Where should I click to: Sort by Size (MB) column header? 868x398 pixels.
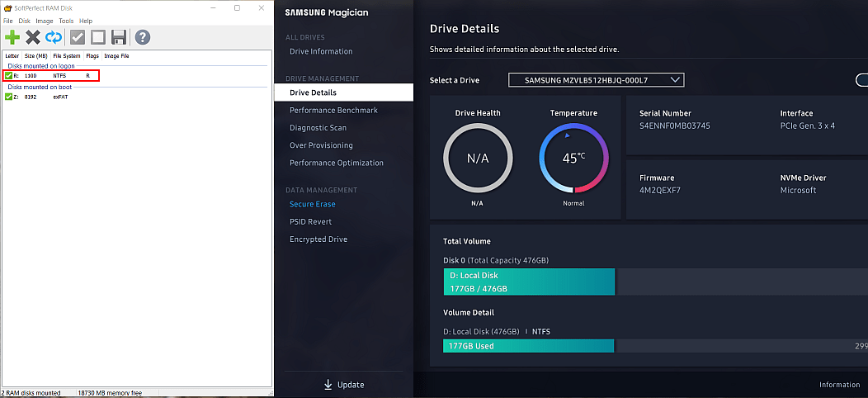tap(36, 56)
